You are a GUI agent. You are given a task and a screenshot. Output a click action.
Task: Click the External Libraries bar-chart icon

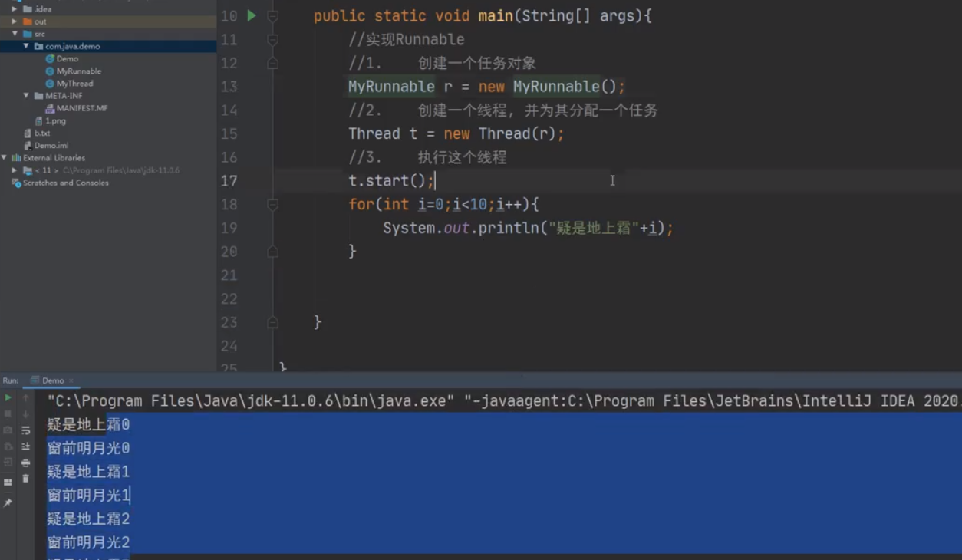(x=16, y=157)
